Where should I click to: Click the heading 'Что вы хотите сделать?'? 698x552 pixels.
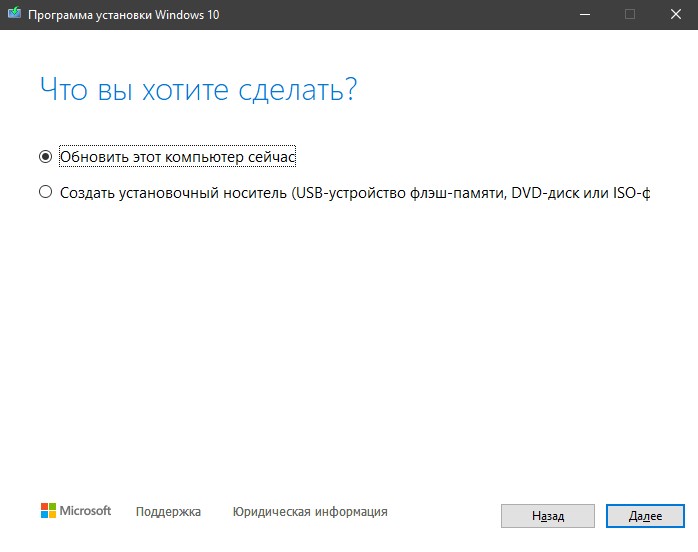click(199, 90)
